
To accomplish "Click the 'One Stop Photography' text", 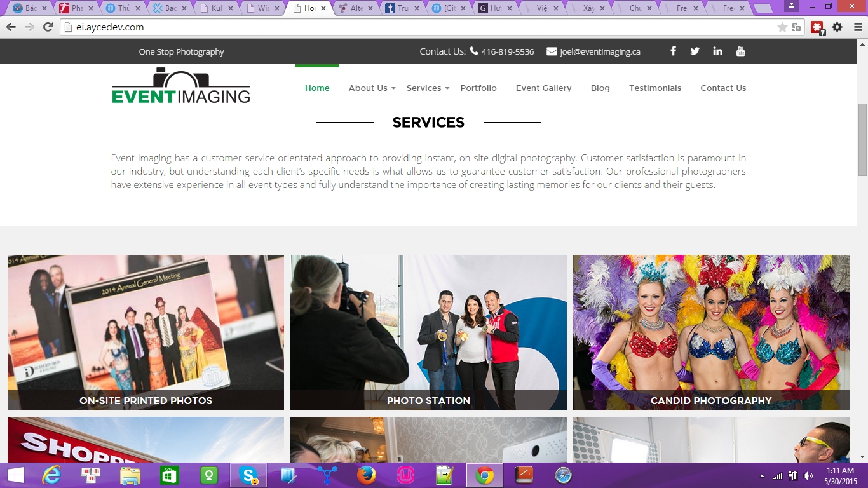I will [x=181, y=51].
